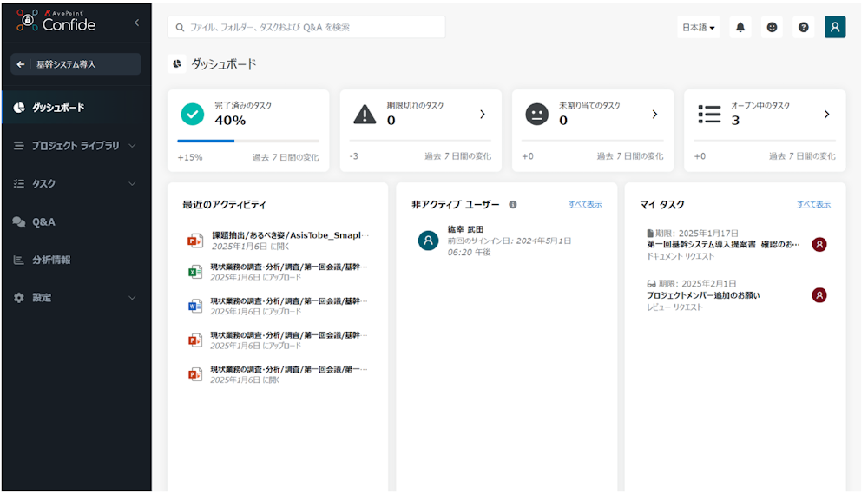Screen dimensions: 868x495
Task: Open the user profile avatar icon
Action: click(x=835, y=27)
